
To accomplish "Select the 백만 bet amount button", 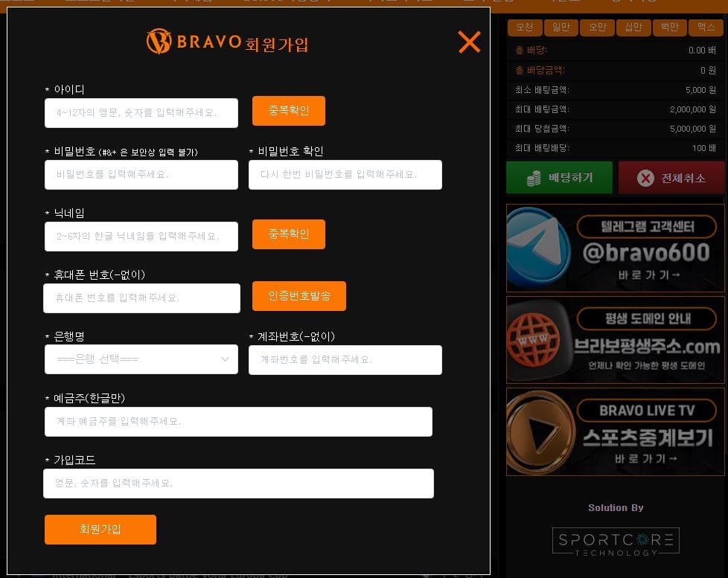I will point(669,28).
